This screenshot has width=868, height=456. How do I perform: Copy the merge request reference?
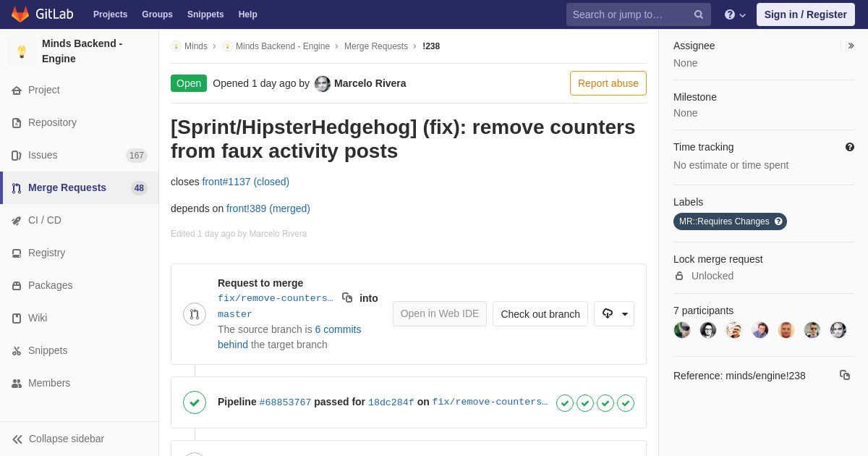pos(845,375)
